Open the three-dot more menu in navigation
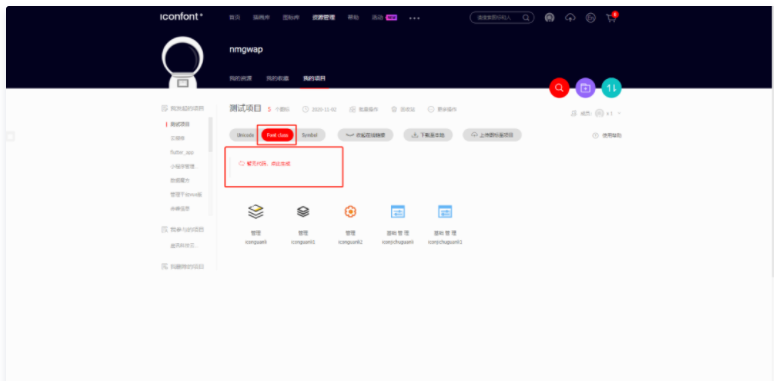 tap(414, 18)
